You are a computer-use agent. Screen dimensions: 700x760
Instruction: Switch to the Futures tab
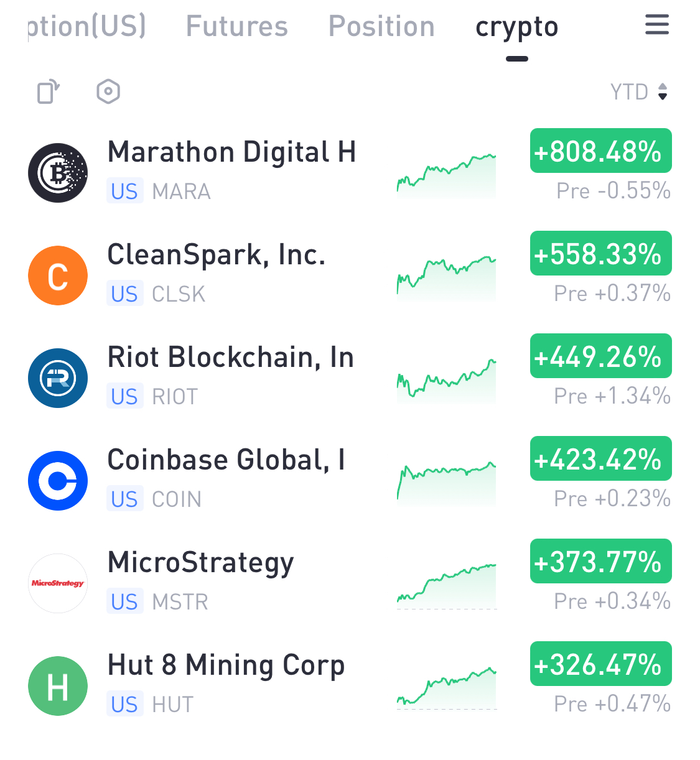237,27
